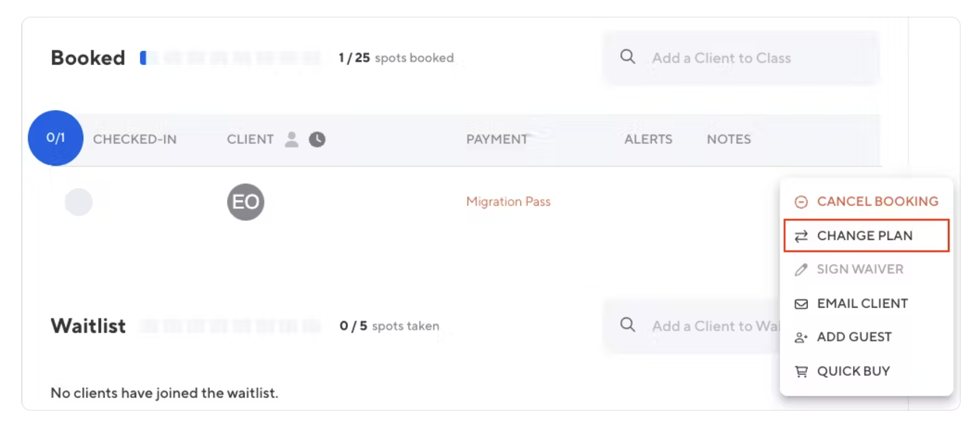Toggle check-in circle for client EO
Viewport: 980px width, 437px height.
[78, 202]
